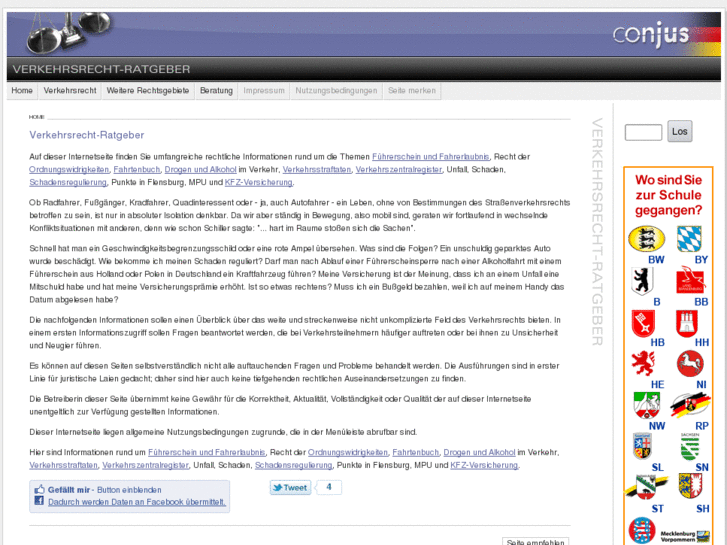Click the HH state abbreviation label
The width and height of the screenshot is (727, 545).
pos(701,343)
